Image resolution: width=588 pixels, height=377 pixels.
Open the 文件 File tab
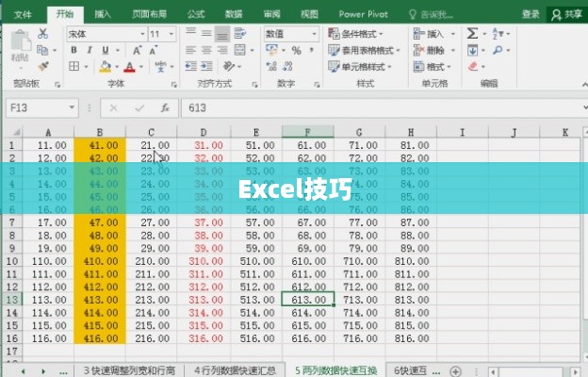23,14
